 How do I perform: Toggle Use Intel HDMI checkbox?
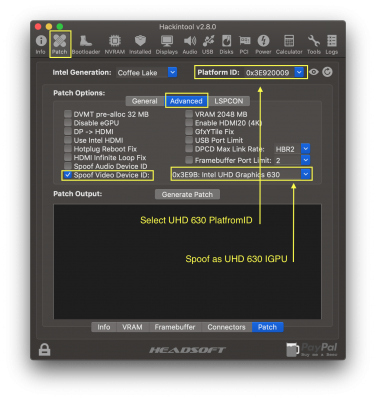(x=68, y=140)
